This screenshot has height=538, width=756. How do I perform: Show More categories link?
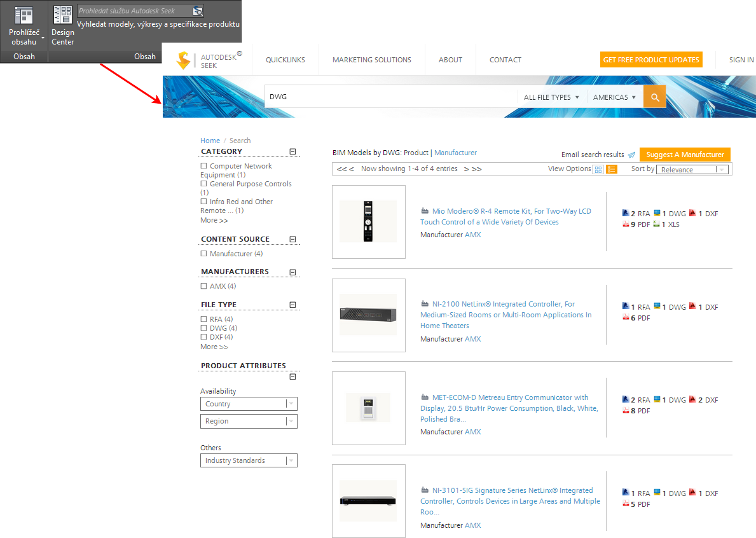pyautogui.click(x=214, y=220)
